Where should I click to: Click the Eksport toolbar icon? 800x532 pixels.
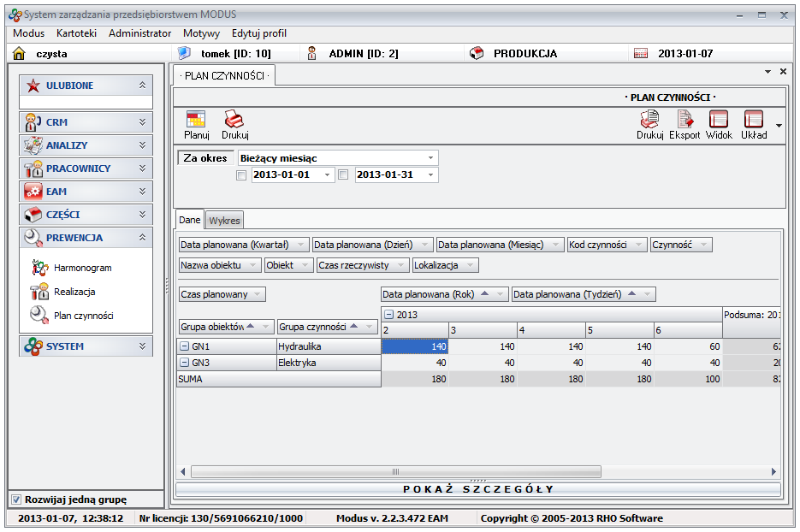[x=684, y=120]
